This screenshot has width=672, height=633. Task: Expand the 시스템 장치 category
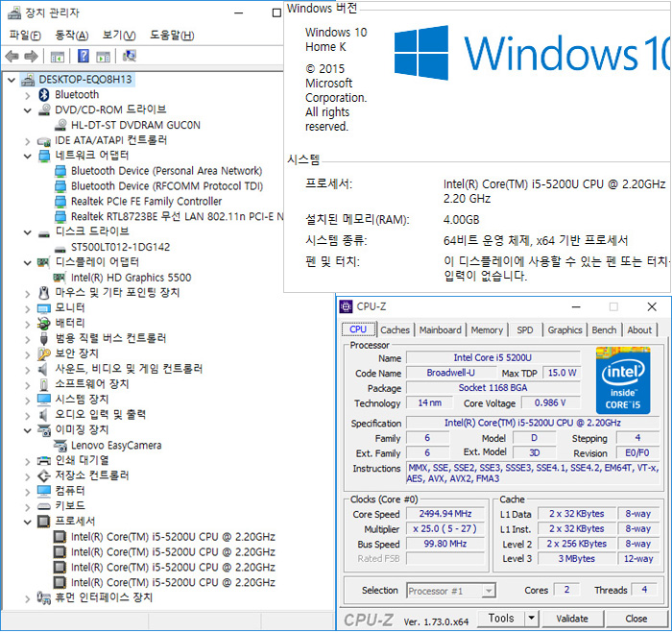(x=28, y=401)
